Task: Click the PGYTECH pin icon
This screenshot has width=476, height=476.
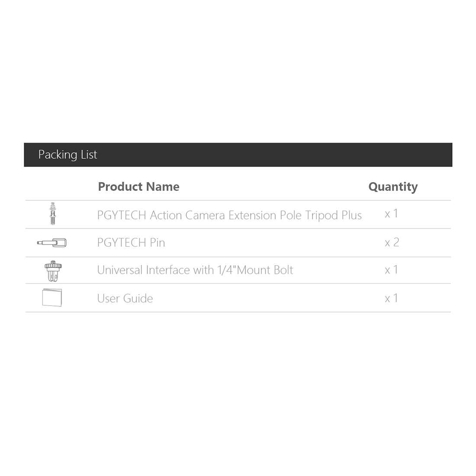Action: point(51,243)
